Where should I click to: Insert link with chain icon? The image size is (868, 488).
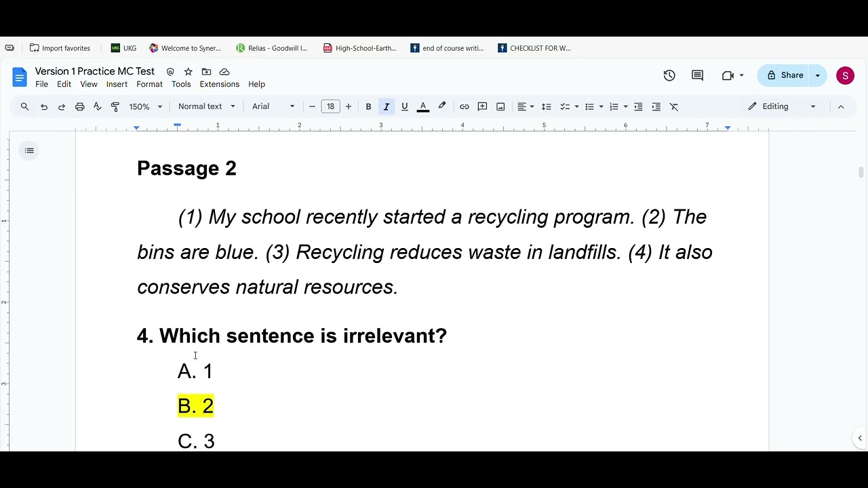(x=465, y=106)
